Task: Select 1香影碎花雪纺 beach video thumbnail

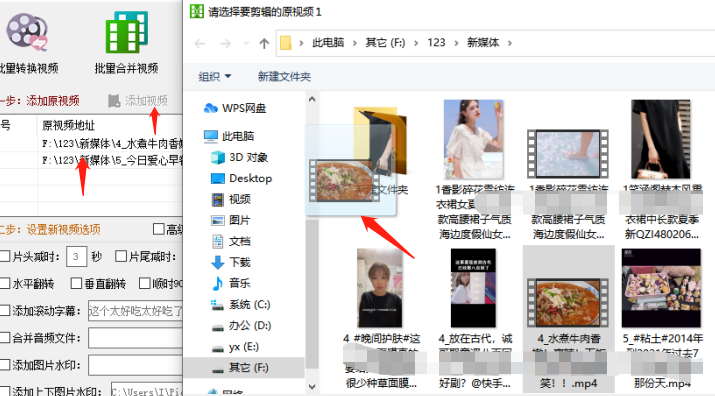Action: pyautogui.click(x=568, y=154)
